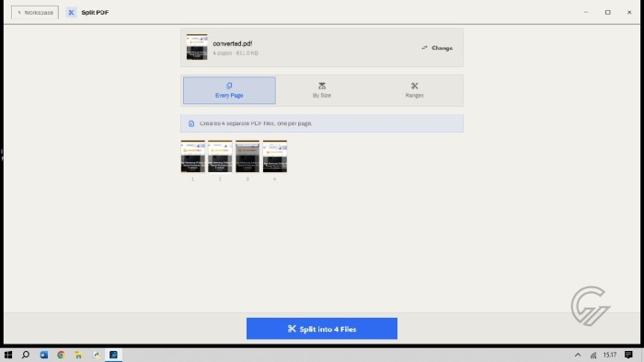
Task: Switch to Ranges split mode
Action: 414,90
